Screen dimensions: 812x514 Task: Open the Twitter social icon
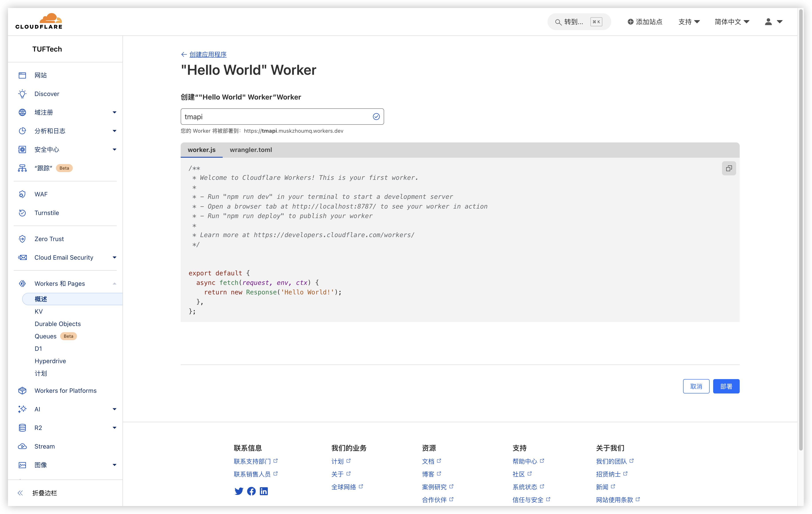click(239, 491)
